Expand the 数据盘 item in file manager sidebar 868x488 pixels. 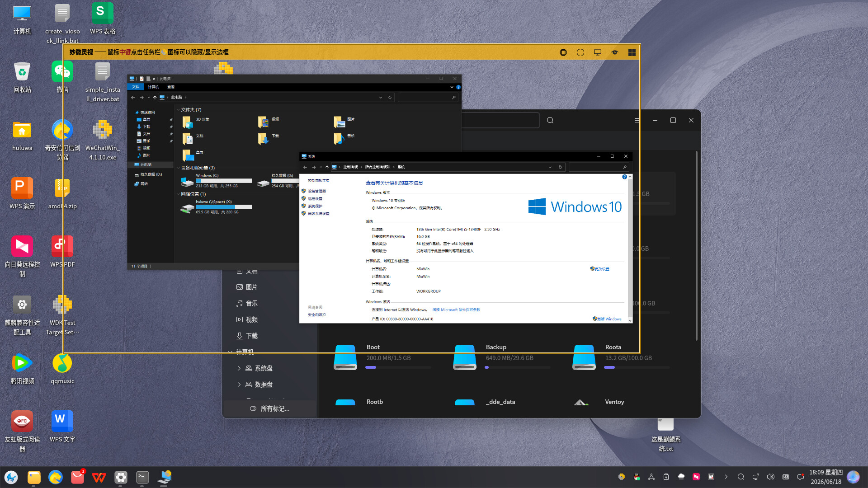(x=239, y=385)
